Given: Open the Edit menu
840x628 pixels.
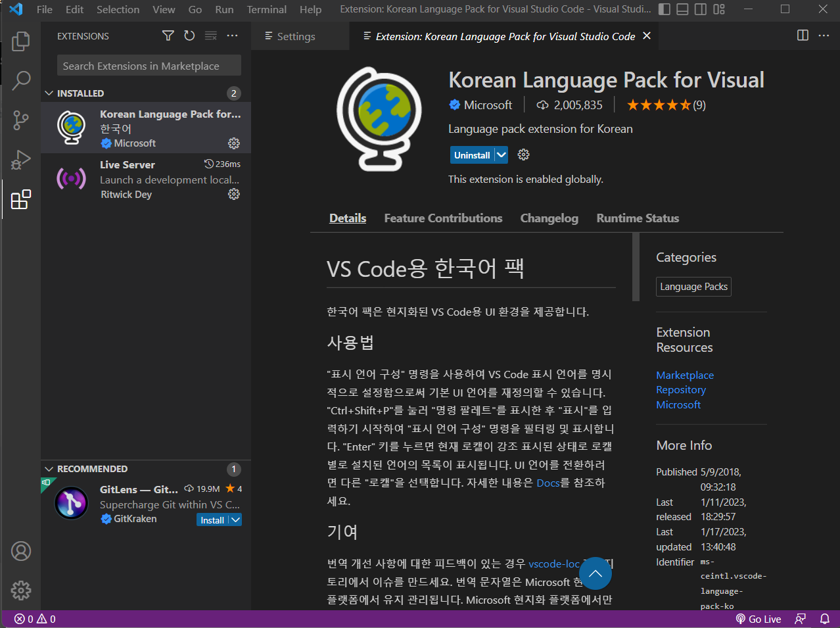Looking at the screenshot, I should [x=75, y=9].
